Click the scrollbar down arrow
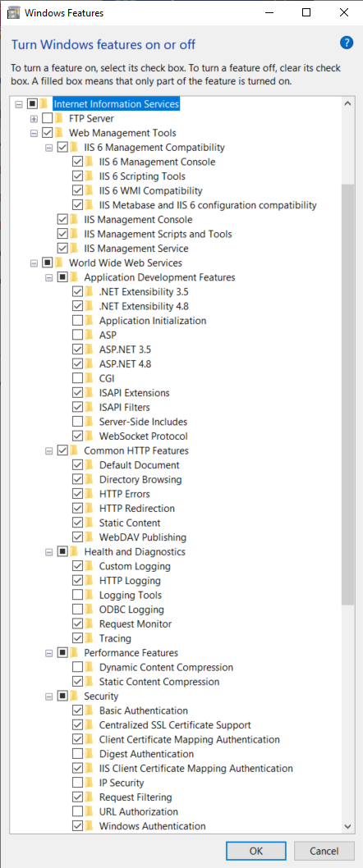The image size is (363, 868). coord(347,826)
